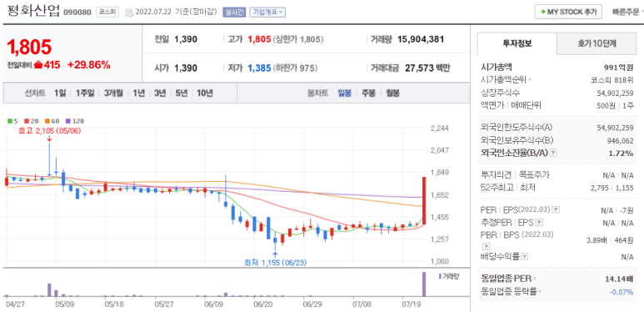This screenshot has width=644, height=312.
Task: Click the change rate +29.86%
Action: tap(88, 64)
